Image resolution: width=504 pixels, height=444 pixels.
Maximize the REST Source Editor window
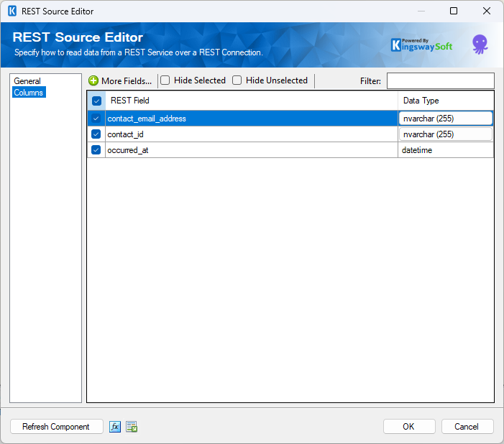[x=454, y=11]
